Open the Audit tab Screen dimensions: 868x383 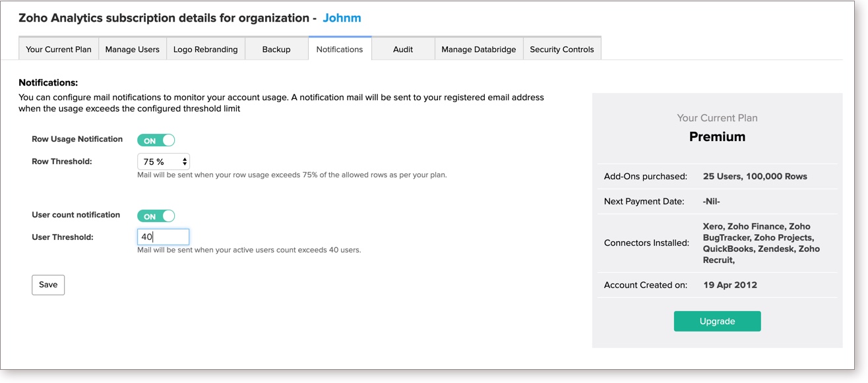[402, 49]
